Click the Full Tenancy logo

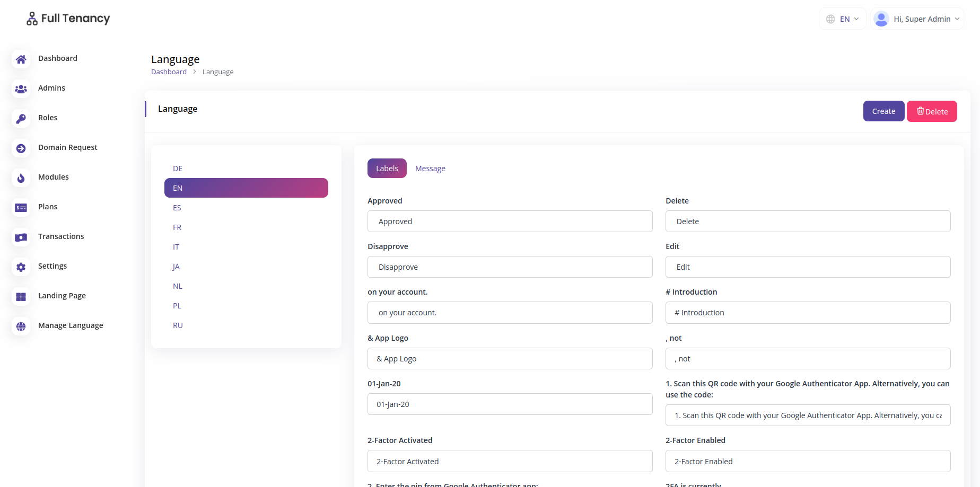[x=67, y=18]
